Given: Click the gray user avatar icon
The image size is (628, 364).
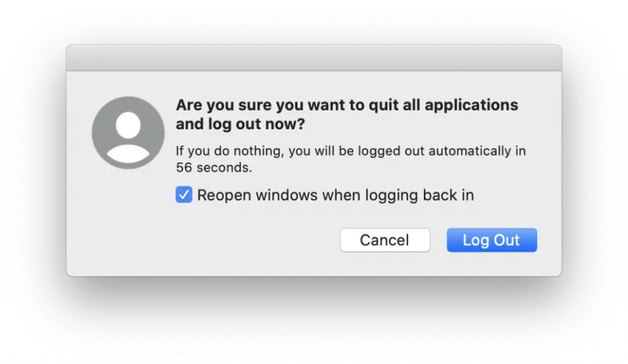Looking at the screenshot, I should coord(128,132).
